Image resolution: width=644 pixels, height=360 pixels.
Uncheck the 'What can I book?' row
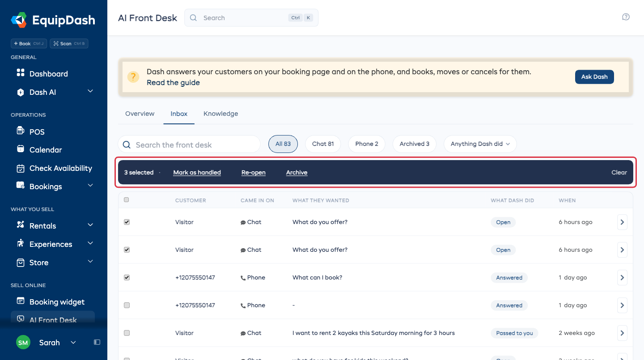click(x=127, y=278)
